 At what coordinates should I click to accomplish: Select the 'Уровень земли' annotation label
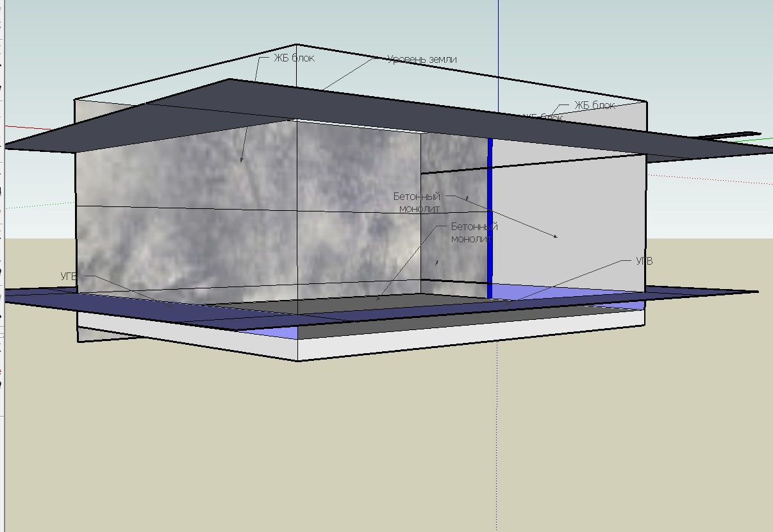point(422,60)
